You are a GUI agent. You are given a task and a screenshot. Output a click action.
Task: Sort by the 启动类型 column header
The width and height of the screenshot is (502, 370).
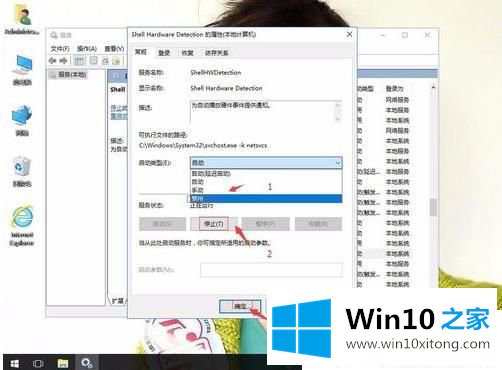(x=366, y=89)
